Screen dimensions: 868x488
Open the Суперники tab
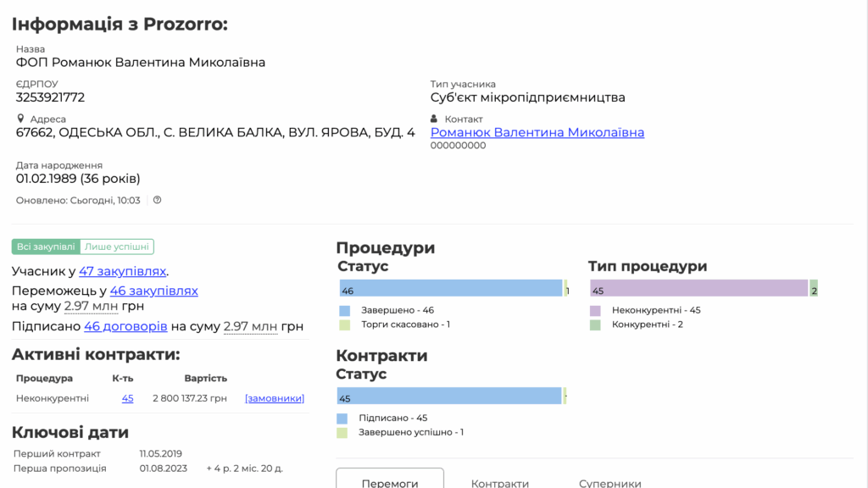point(609,483)
